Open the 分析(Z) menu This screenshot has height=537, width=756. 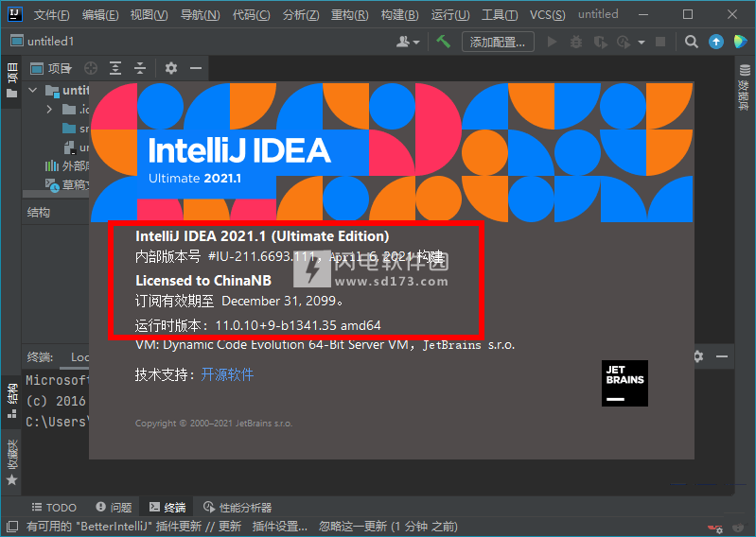click(x=301, y=15)
